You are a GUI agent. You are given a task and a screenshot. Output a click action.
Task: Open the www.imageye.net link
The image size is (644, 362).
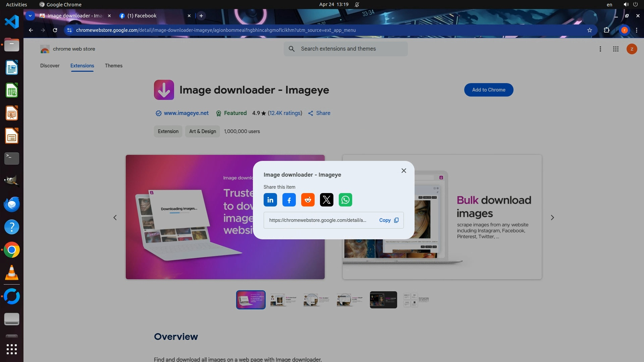pyautogui.click(x=186, y=113)
